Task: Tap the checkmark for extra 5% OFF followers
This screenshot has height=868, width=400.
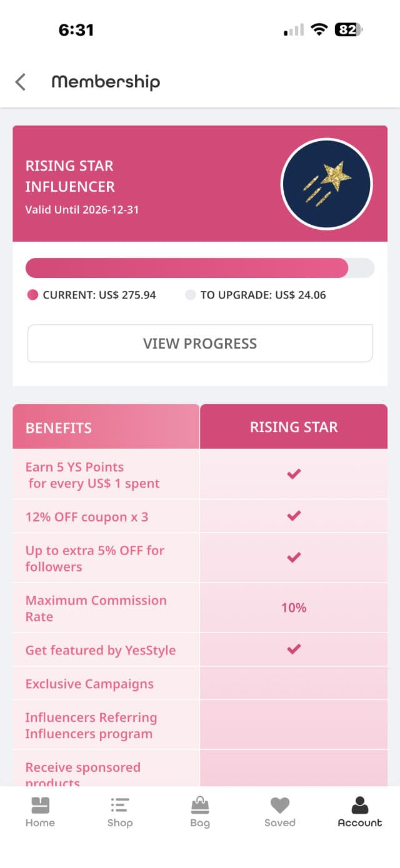Action: click(294, 558)
